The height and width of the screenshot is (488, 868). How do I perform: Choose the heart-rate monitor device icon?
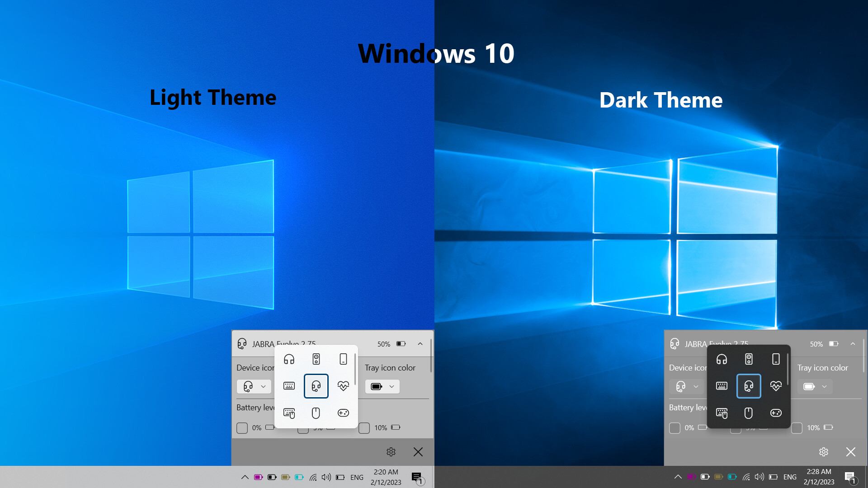(343, 386)
